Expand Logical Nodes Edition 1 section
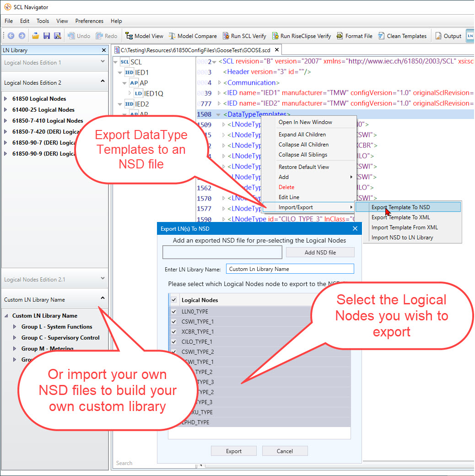Screen dimensions: 475x476 point(103,61)
